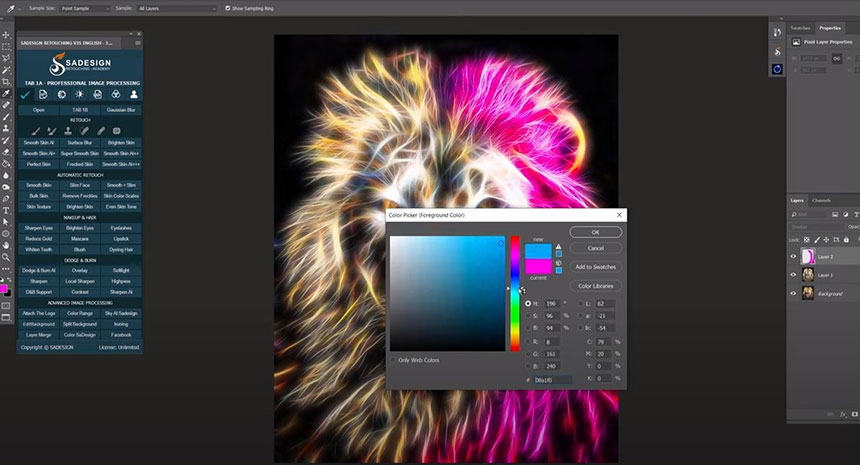Select the Paint Bucket tool
Screen dimensions: 860x465
coord(6,163)
